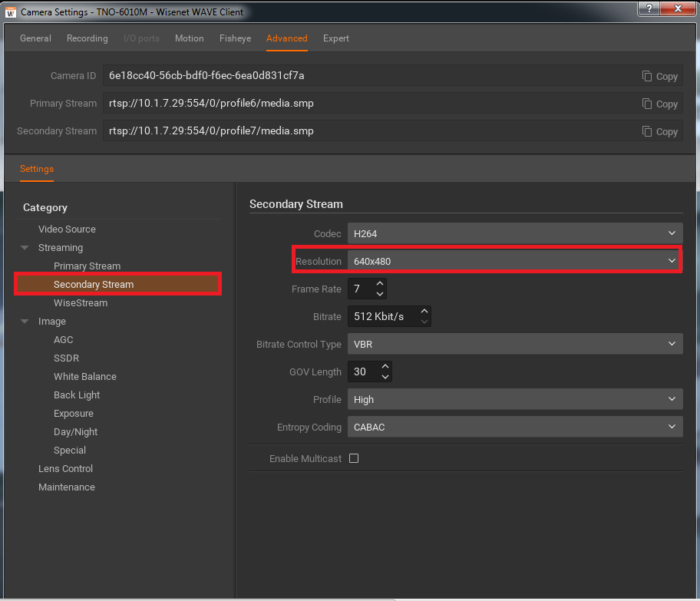Collapse the Streaming tree category
The image size is (700, 601).
pyautogui.click(x=25, y=248)
